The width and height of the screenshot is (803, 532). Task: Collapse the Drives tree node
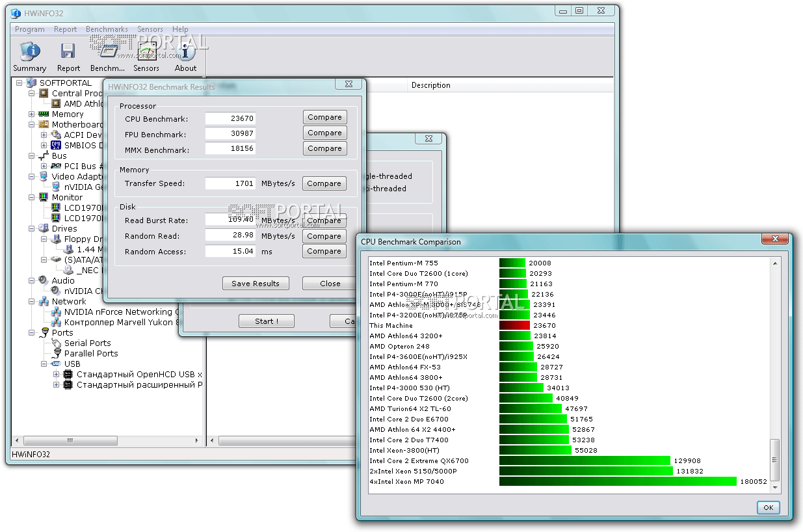pyautogui.click(x=31, y=228)
